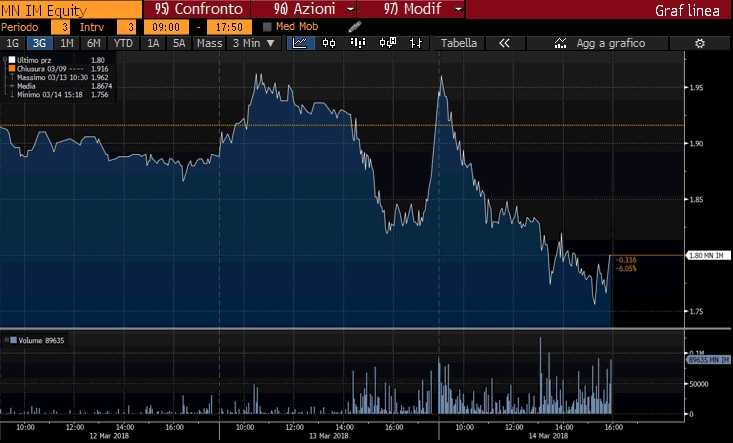733x443 pixels.
Task: Click the 89635 MN IM volume label
Action: click(709, 360)
